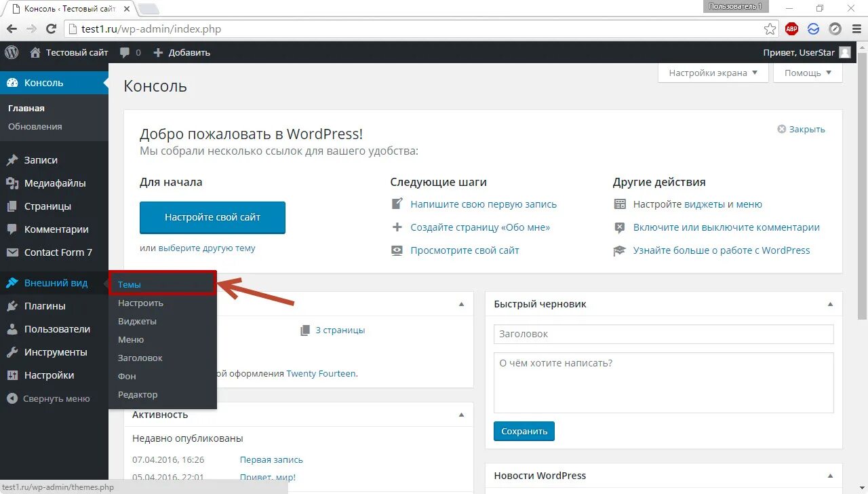868x494 pixels.
Task: Click the Комментарии sidebar bubble icon
Action: tap(12, 229)
